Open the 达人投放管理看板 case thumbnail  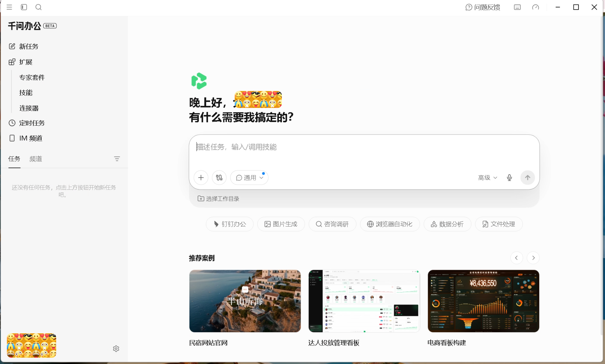(364, 301)
